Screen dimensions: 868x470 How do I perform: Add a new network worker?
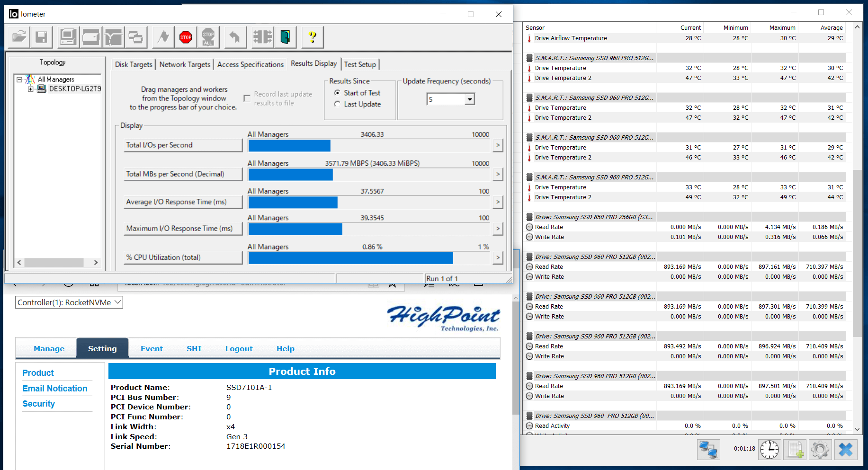coord(114,37)
